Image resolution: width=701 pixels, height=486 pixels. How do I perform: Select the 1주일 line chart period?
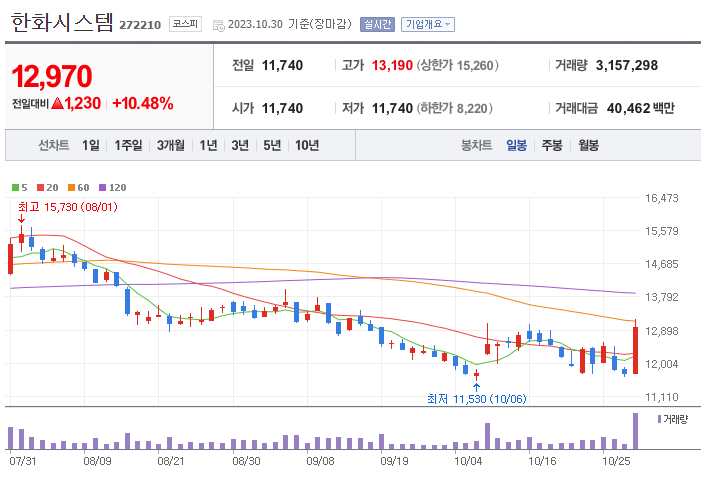pyautogui.click(x=128, y=145)
